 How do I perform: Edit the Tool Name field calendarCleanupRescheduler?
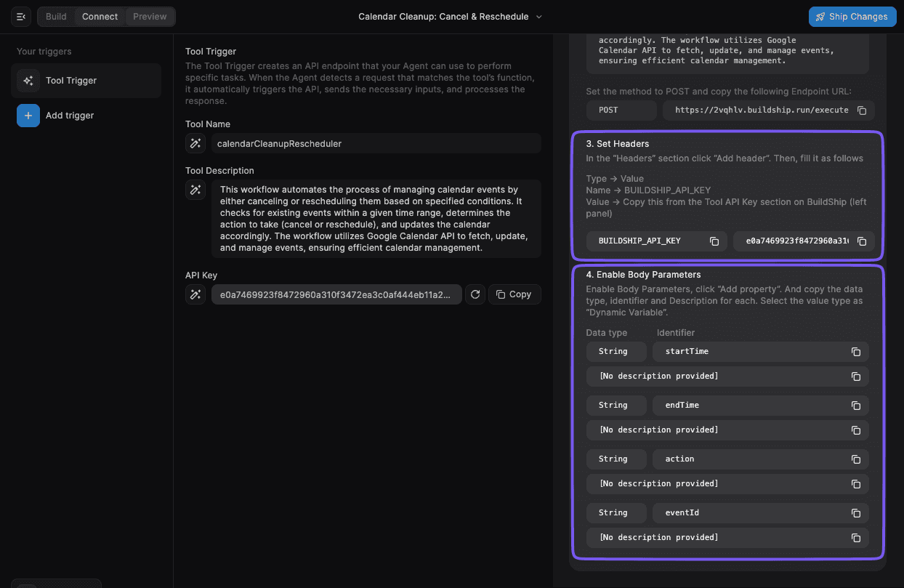376,143
